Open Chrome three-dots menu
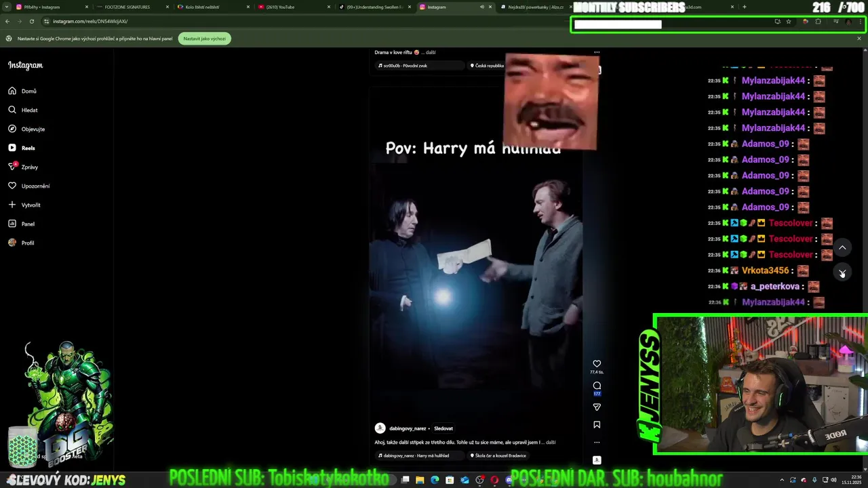The image size is (868, 488). (861, 21)
